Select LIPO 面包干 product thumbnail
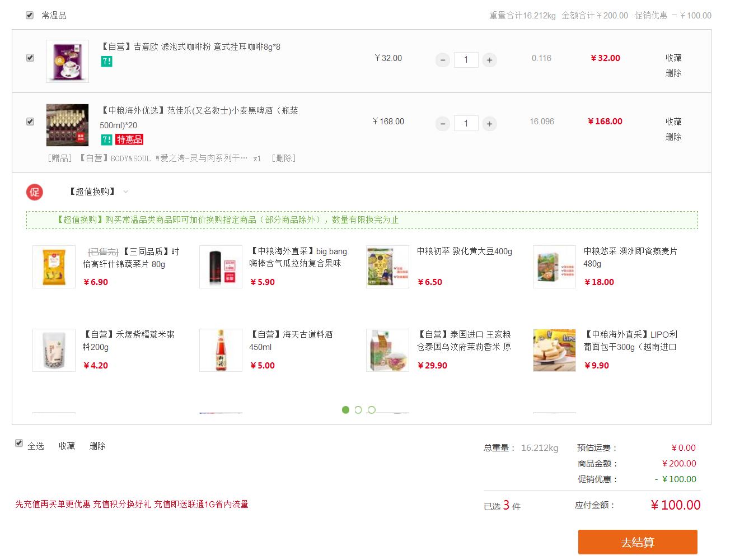Image resolution: width=735 pixels, height=560 pixels. pos(554,350)
